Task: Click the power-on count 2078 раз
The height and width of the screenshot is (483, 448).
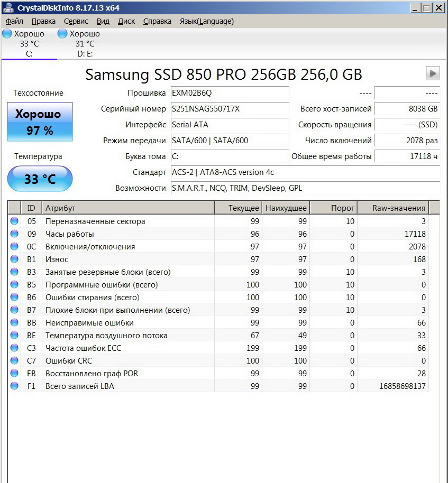Action: [407, 141]
